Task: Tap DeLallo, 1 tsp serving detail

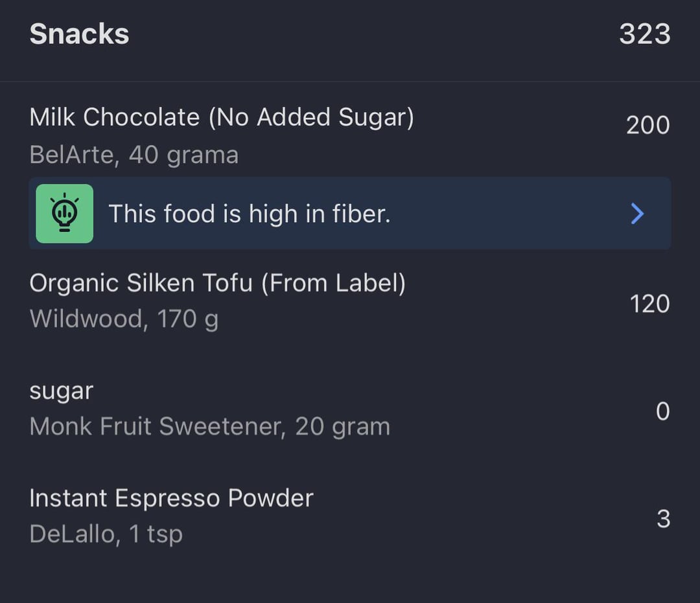Action: [106, 534]
